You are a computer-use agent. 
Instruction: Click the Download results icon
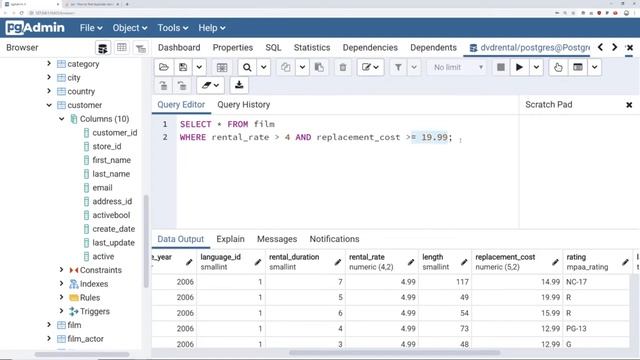tap(239, 85)
